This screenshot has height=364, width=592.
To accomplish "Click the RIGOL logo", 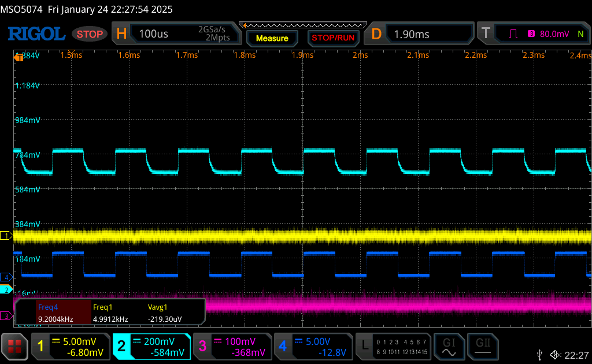I will [36, 34].
